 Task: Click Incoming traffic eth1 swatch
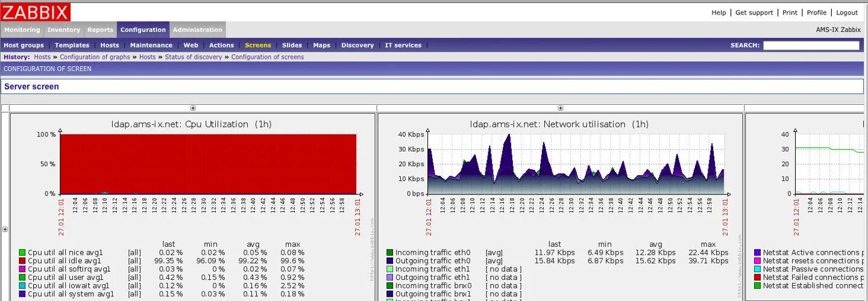tap(390, 270)
